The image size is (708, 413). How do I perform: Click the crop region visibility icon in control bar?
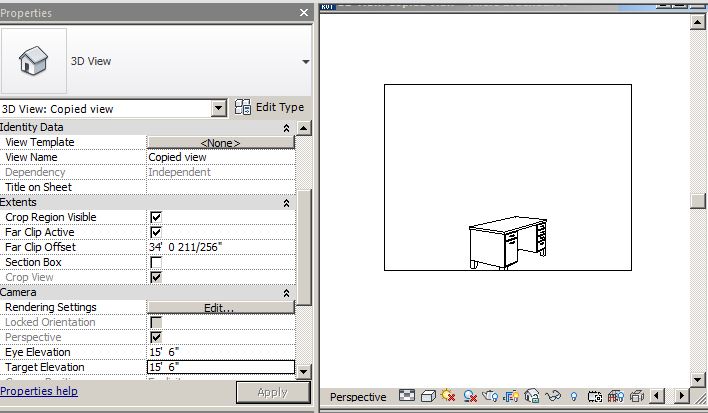(511, 396)
